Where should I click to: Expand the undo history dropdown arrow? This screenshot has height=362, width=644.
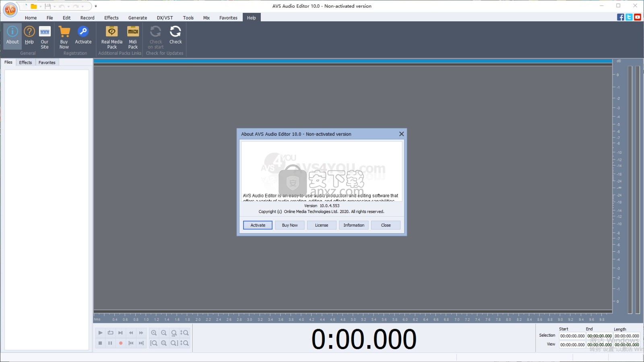point(68,6)
